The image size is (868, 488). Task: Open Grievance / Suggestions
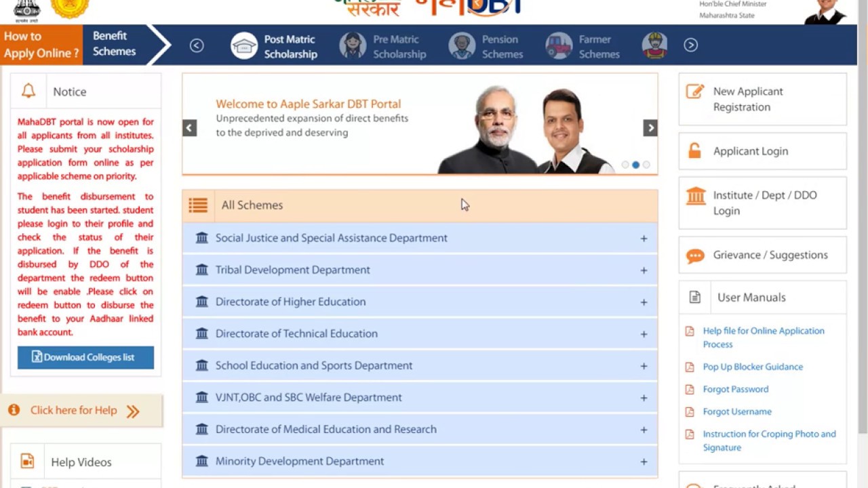(x=763, y=255)
